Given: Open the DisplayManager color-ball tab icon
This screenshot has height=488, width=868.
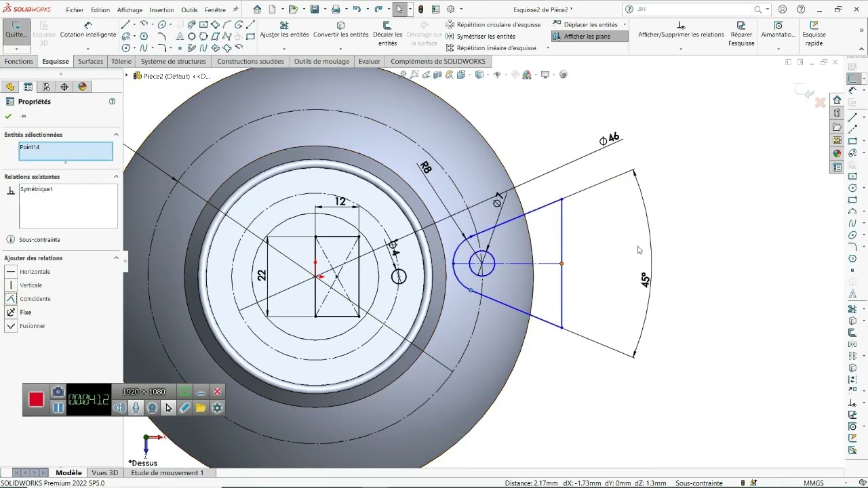Looking at the screenshot, I should [83, 87].
